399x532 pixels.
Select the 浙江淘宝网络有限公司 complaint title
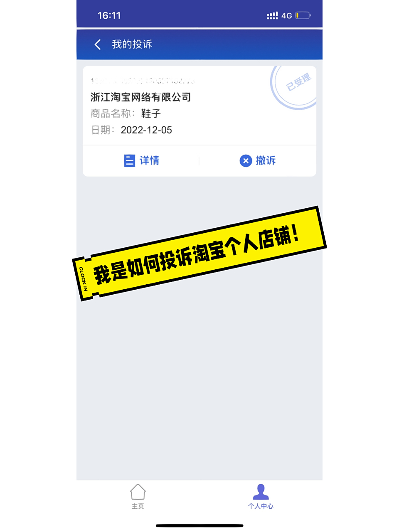[x=140, y=97]
